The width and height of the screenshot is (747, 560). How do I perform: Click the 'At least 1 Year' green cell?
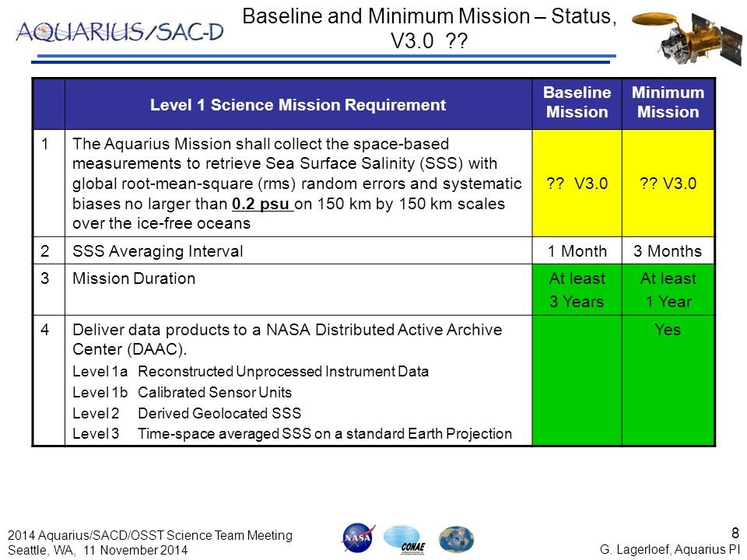(x=668, y=289)
